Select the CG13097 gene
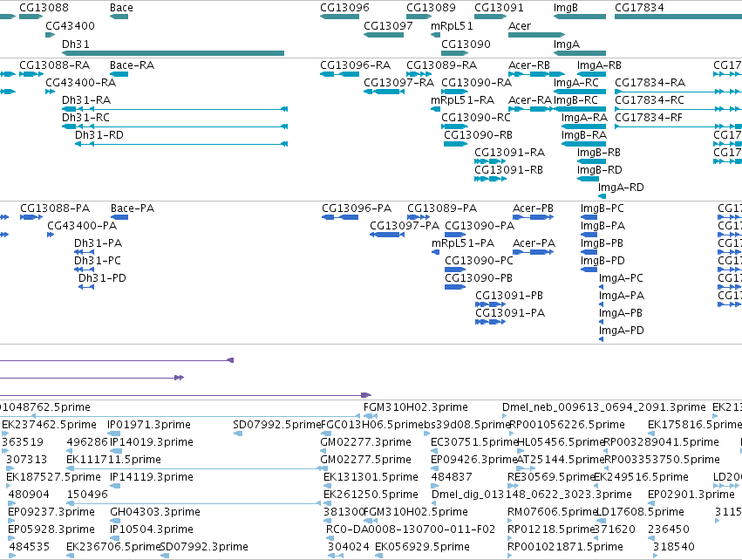The width and height of the screenshot is (742, 560). (x=384, y=35)
